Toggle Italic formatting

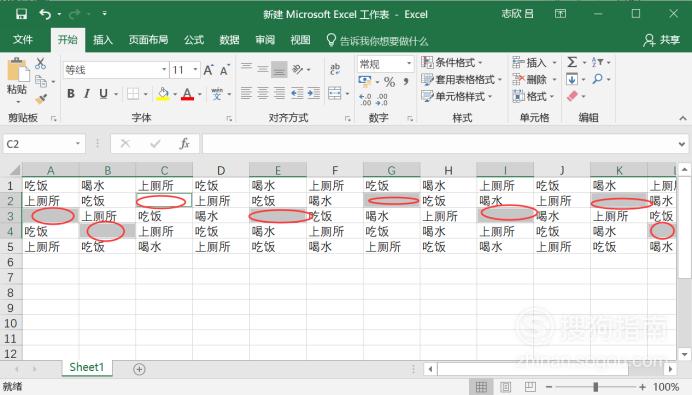pyautogui.click(x=87, y=94)
